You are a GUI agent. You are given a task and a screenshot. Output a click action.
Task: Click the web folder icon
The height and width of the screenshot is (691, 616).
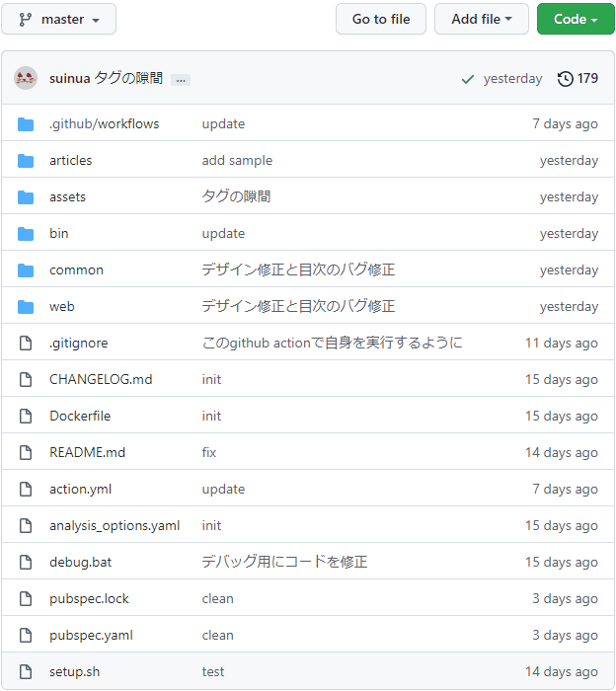pos(26,307)
